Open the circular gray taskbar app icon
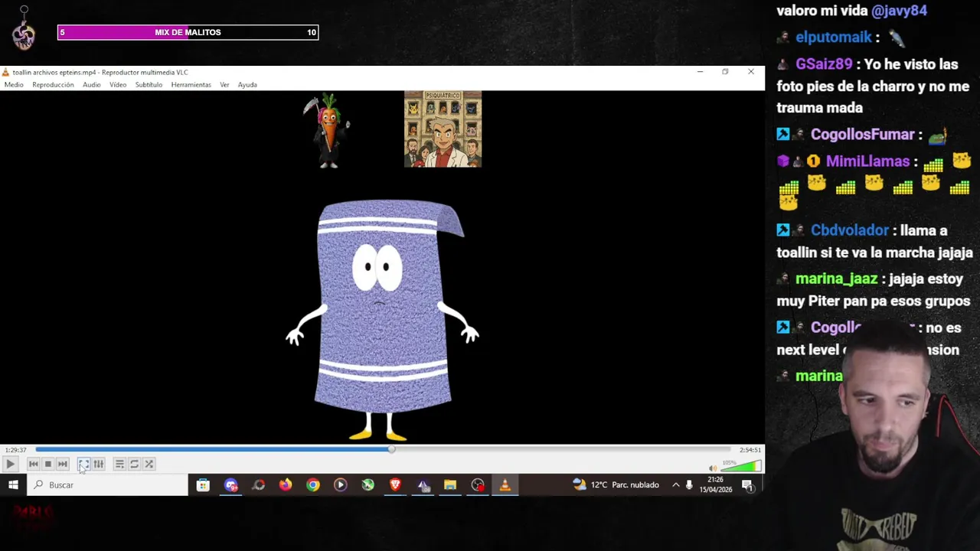980x551 pixels. [258, 484]
